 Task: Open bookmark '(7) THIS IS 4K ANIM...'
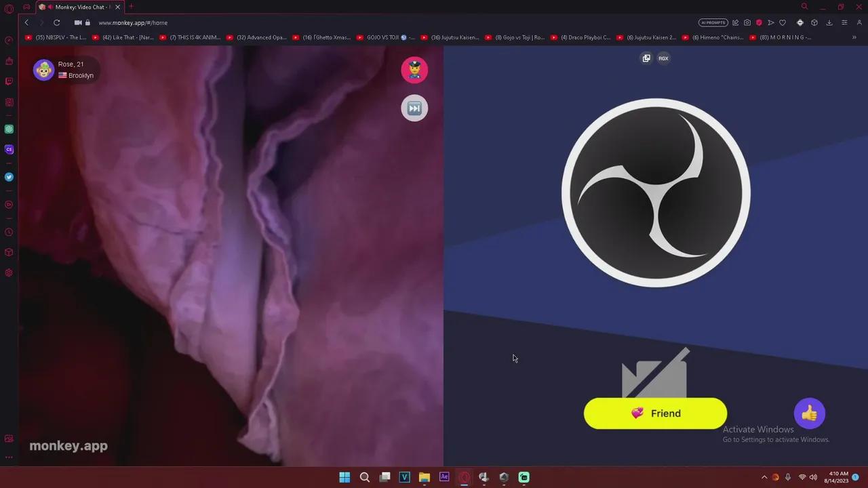(190, 37)
